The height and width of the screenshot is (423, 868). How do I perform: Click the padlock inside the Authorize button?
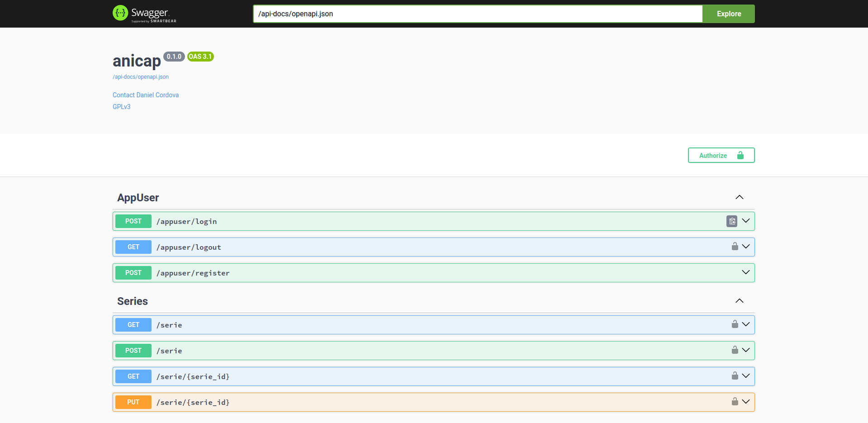pyautogui.click(x=740, y=155)
